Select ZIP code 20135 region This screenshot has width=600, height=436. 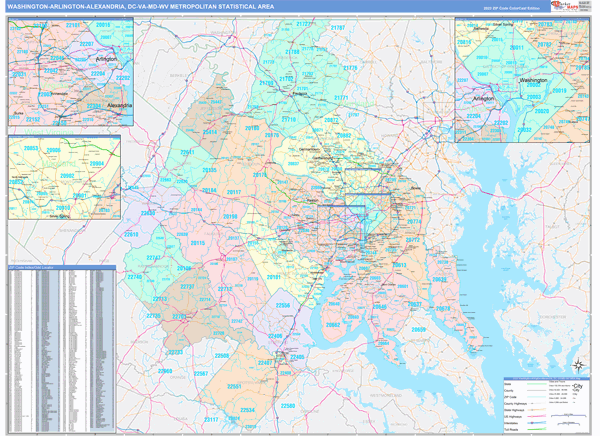210,169
